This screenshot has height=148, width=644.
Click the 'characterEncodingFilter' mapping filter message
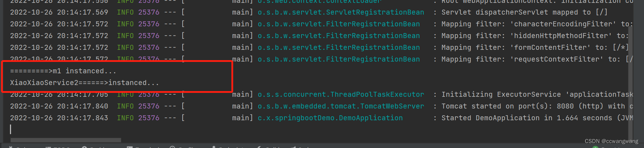[537, 24]
